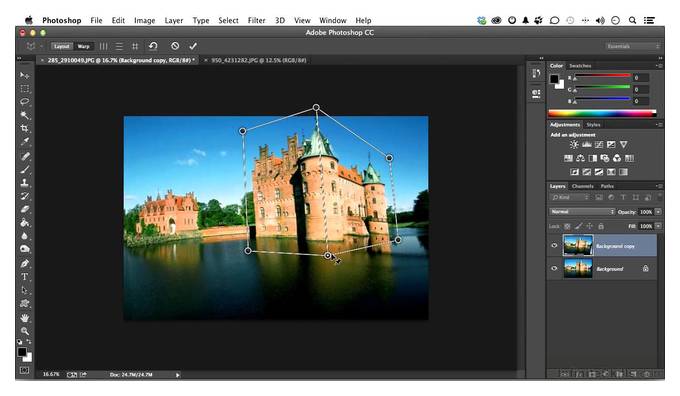Add a Color Balance adjustment
Screen dimensions: 680x396
580,158
